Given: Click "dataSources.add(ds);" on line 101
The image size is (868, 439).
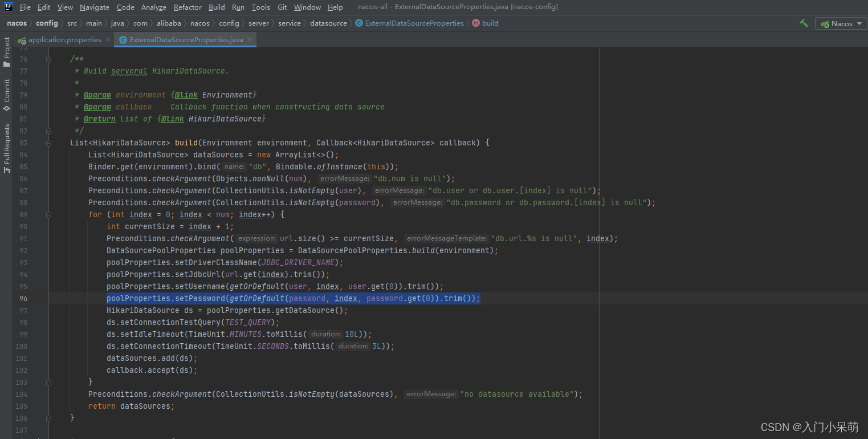Looking at the screenshot, I should 152,358.
